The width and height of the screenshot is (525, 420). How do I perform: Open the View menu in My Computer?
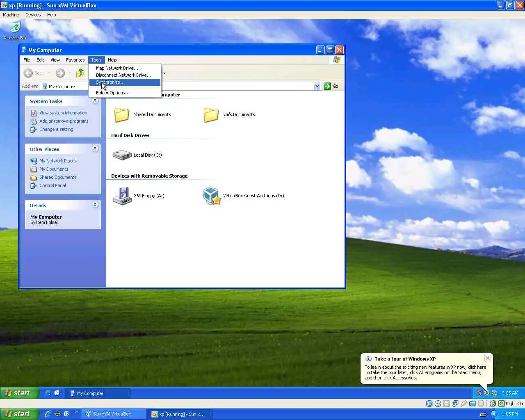[55, 60]
